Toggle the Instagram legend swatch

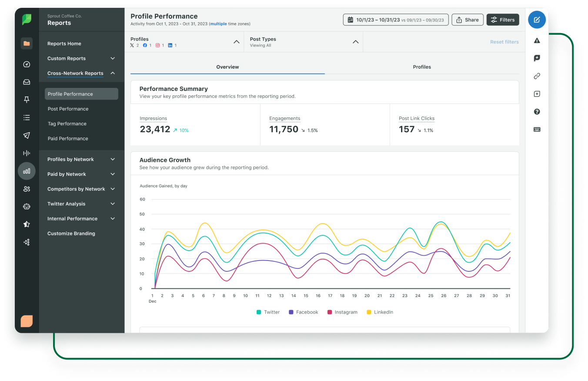coord(330,312)
